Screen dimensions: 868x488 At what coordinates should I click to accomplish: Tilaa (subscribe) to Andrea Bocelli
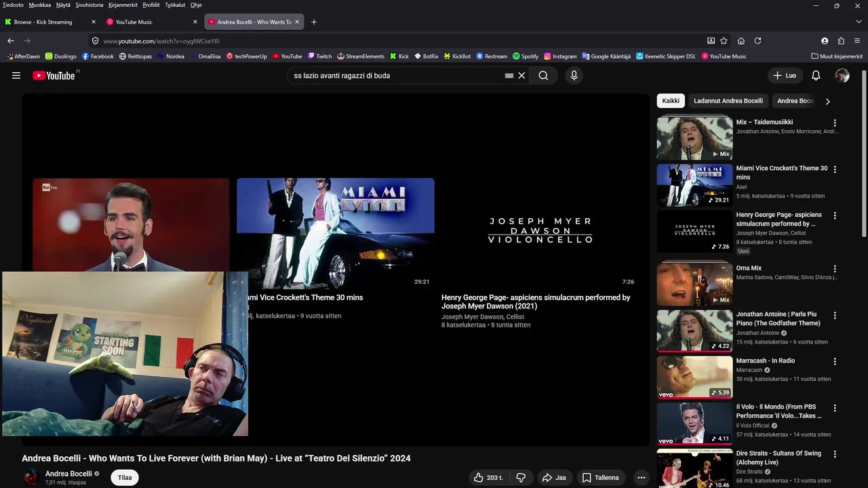click(x=125, y=477)
